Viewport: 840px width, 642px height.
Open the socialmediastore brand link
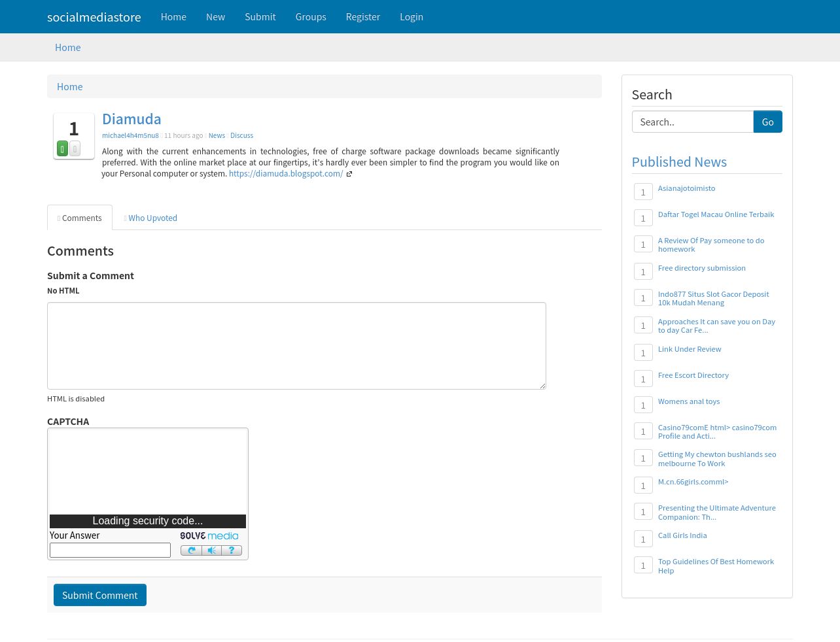tap(94, 17)
